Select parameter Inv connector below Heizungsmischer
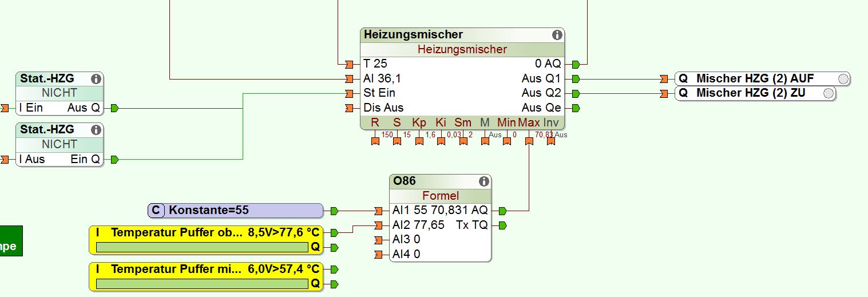868x297 pixels. (x=551, y=141)
